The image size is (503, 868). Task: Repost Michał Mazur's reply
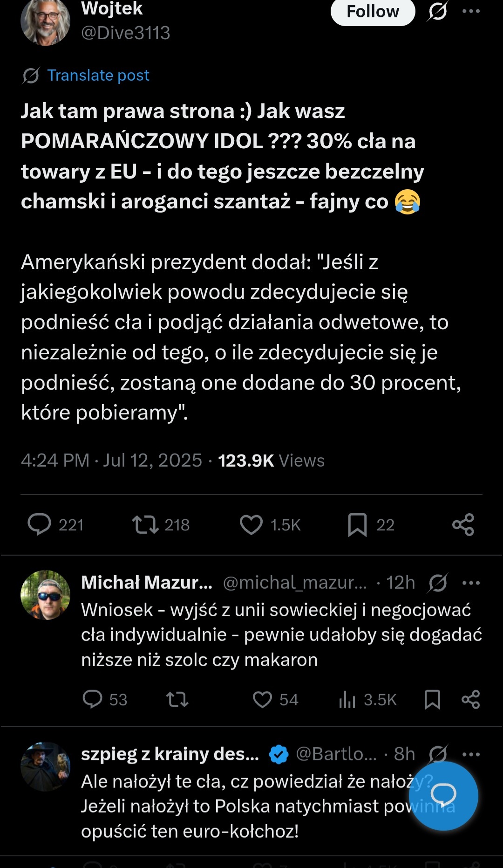(x=177, y=699)
